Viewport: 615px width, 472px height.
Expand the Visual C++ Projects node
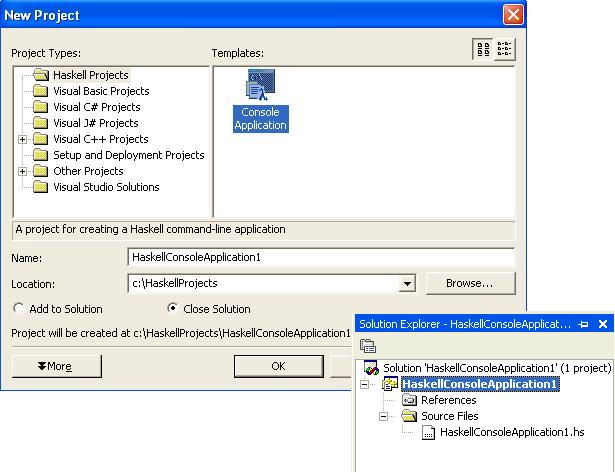pos(22,139)
